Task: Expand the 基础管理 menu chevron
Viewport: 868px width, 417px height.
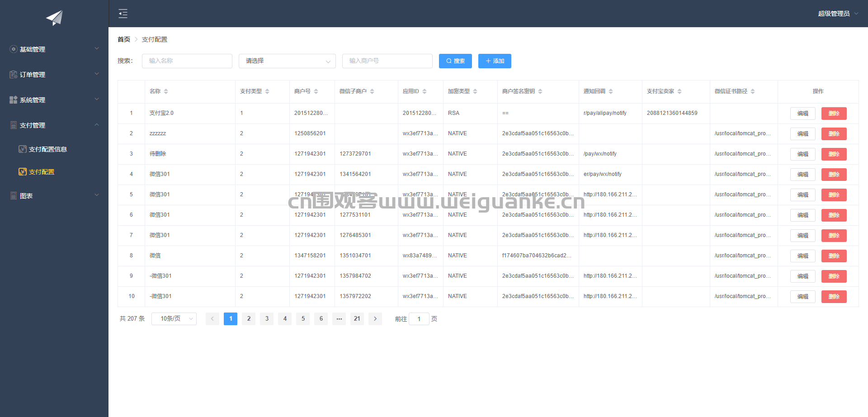Action: click(x=97, y=49)
